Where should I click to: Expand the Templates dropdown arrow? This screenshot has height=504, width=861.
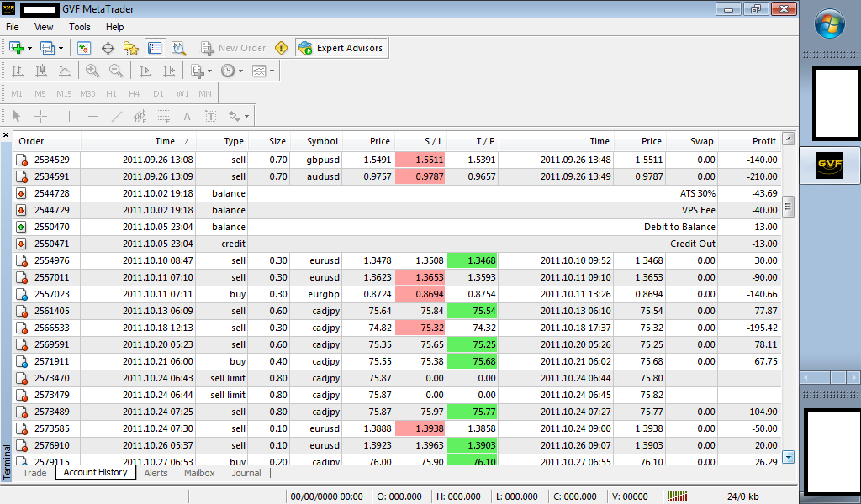pos(272,71)
